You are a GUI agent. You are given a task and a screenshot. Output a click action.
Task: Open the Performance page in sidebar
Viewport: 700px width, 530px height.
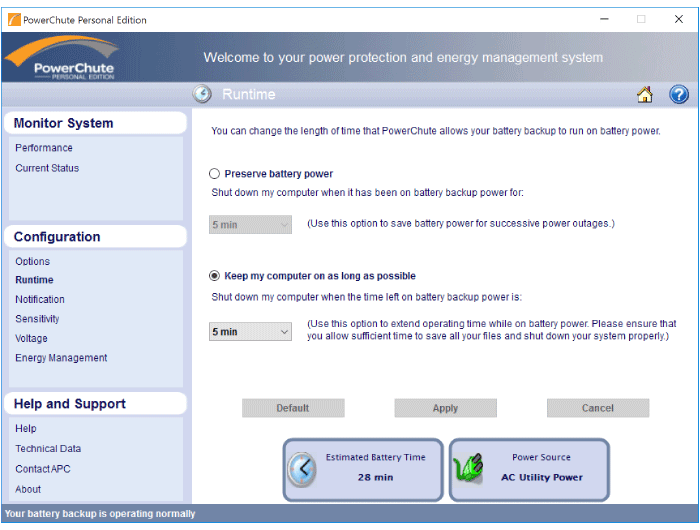click(x=44, y=148)
